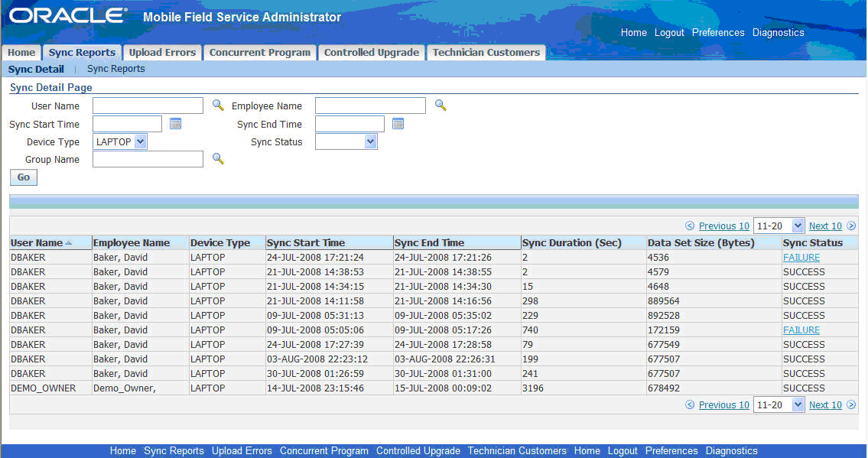The width and height of the screenshot is (868, 458).
Task: Click the Go button
Action: [23, 177]
